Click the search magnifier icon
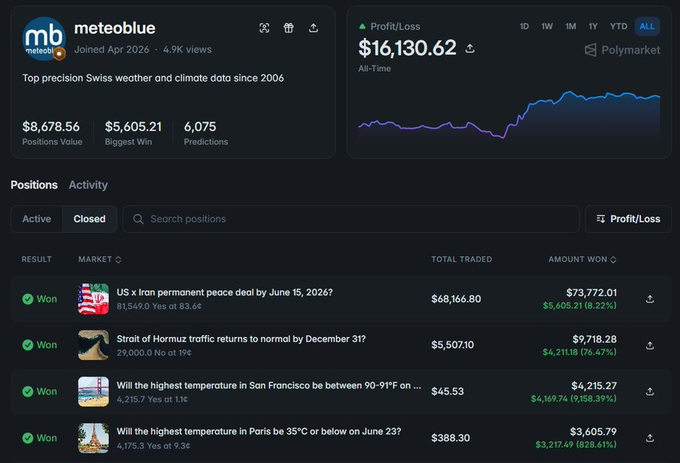680x463 pixels. [x=138, y=219]
